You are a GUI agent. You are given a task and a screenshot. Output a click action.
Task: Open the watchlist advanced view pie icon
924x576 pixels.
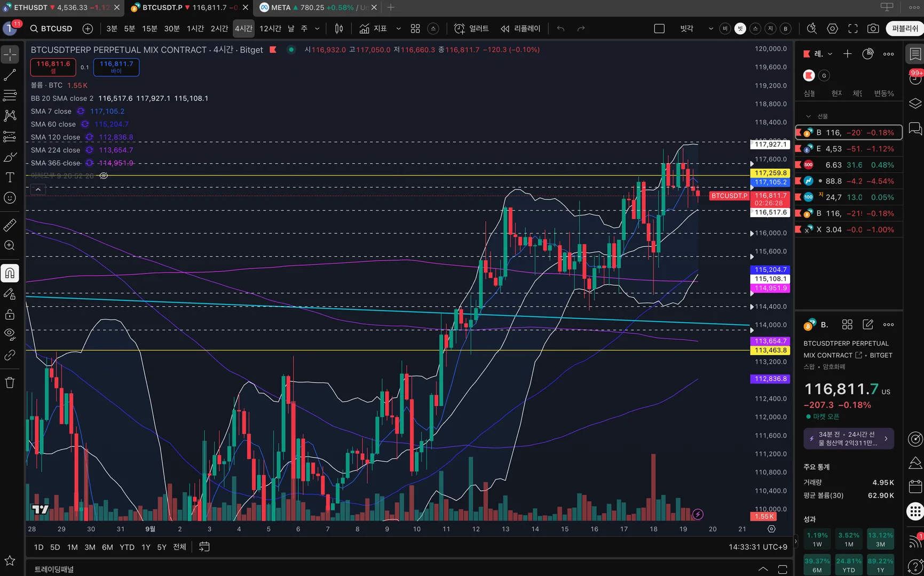868,54
